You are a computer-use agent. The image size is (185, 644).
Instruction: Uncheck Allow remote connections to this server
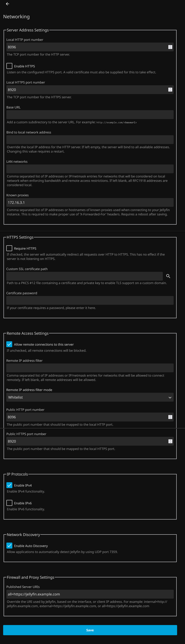click(x=9, y=344)
